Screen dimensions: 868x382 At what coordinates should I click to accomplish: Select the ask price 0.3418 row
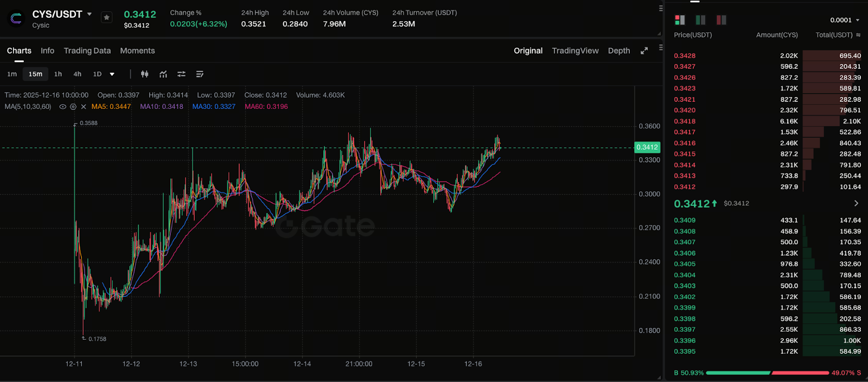(x=767, y=121)
